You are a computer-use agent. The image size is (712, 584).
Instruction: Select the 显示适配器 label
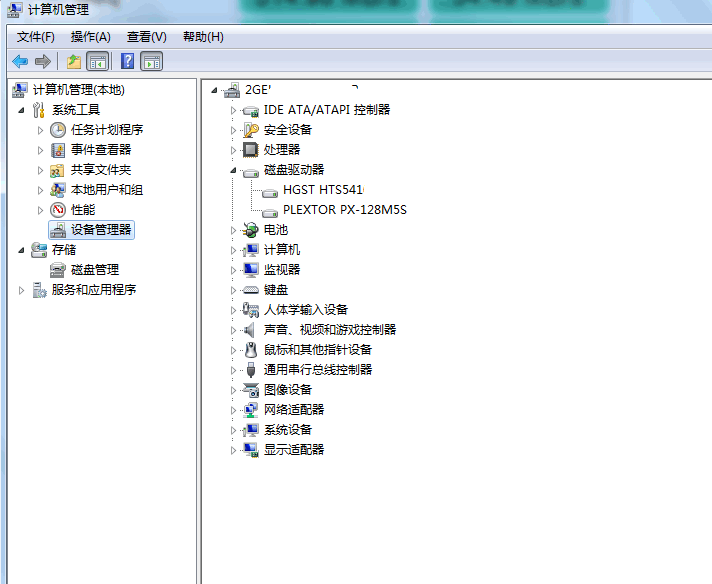(294, 450)
